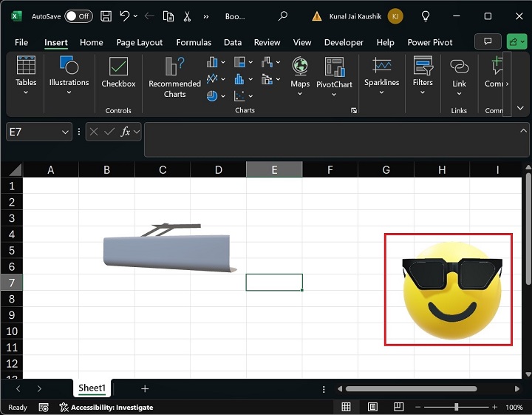Click the zoom slider handle

(x=457, y=407)
